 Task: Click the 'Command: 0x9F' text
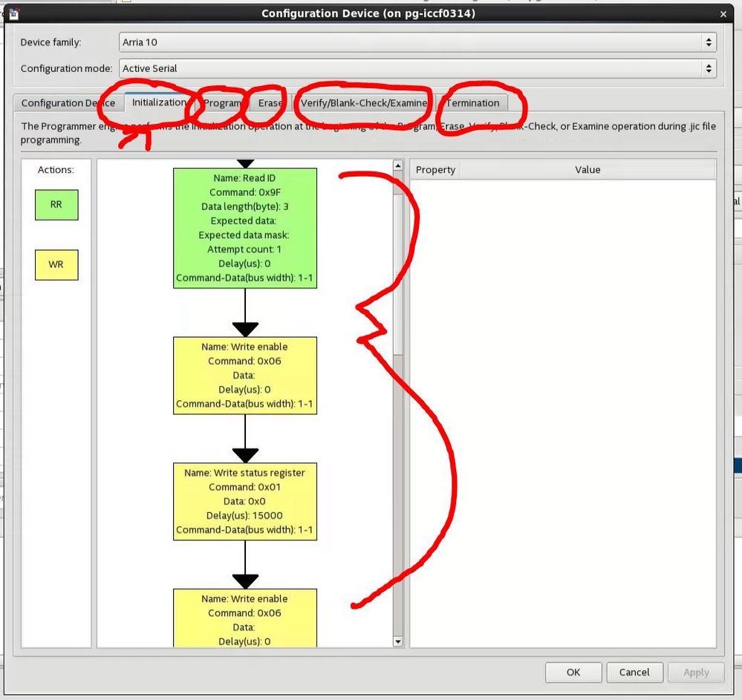245,192
